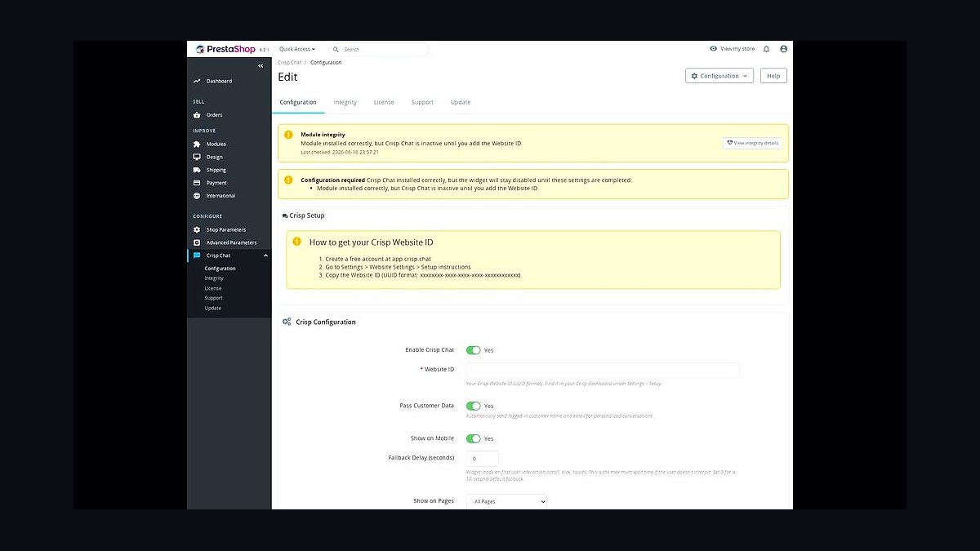Focus the Website ID input field
This screenshot has height=551, width=980.
(603, 370)
